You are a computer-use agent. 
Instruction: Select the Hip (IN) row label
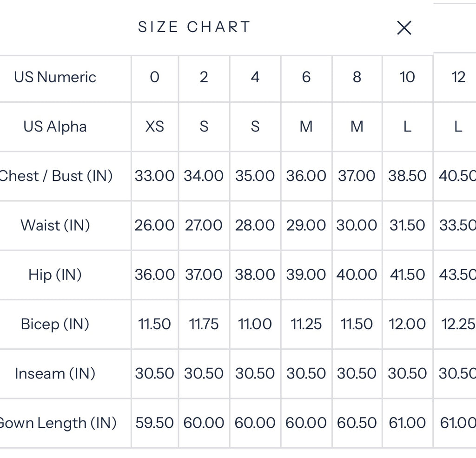[x=55, y=275]
